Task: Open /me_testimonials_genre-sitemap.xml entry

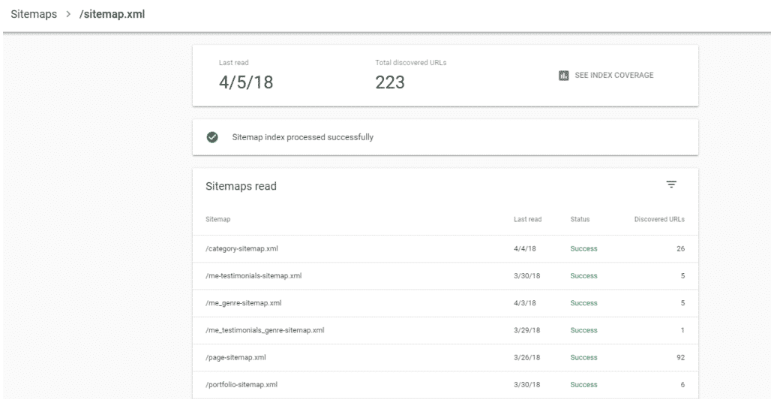Action: point(445,330)
